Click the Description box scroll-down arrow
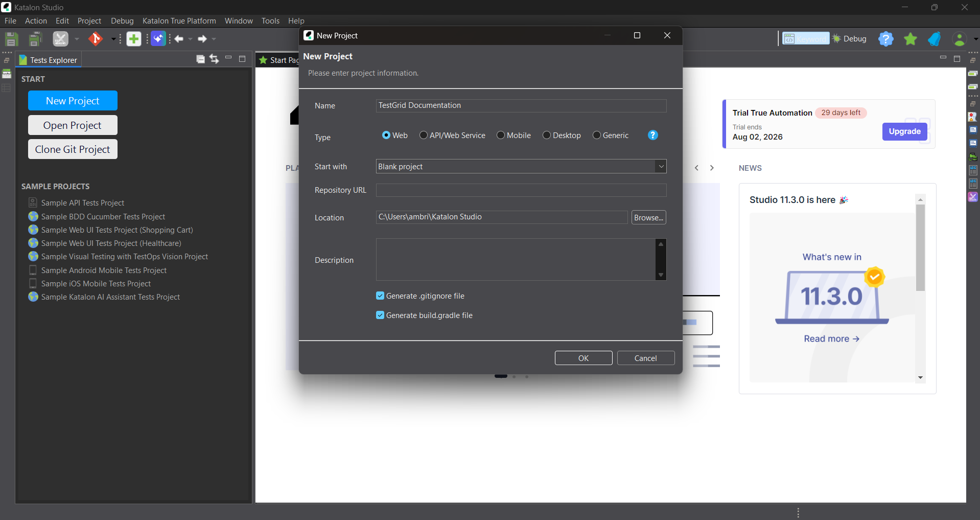The height and width of the screenshot is (520, 980). click(661, 275)
